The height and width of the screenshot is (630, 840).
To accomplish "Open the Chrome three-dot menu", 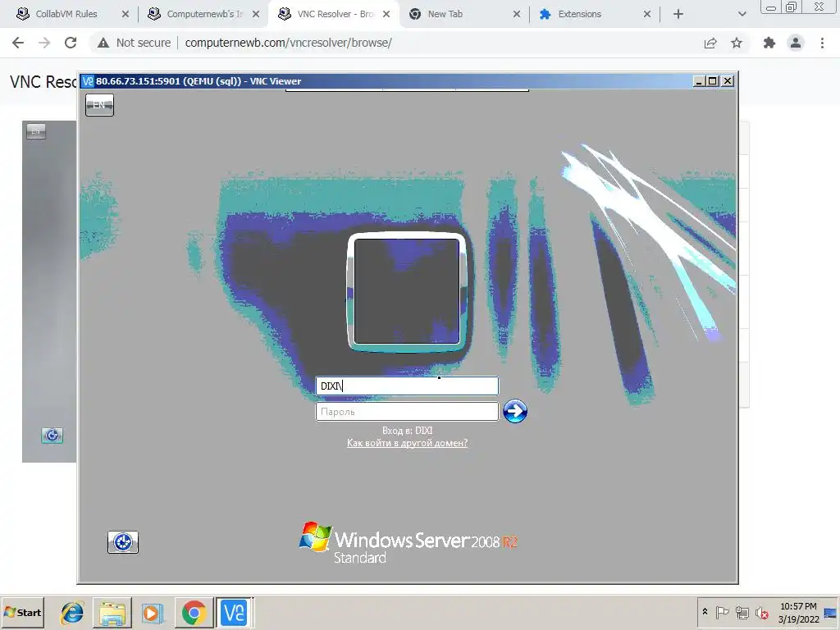I will [x=822, y=43].
